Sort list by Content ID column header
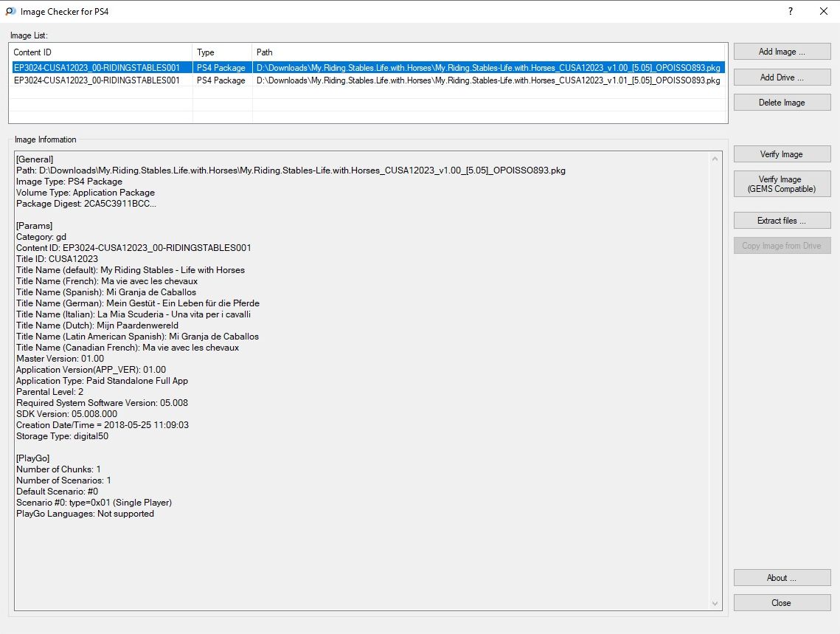840x634 pixels. pos(101,52)
